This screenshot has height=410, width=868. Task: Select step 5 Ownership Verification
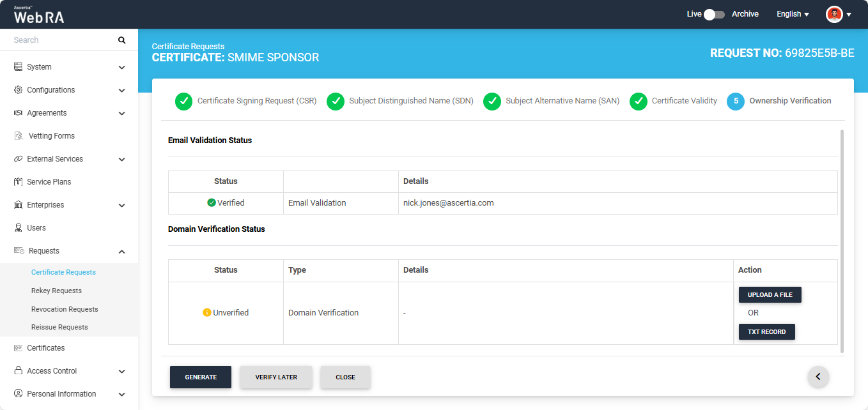click(x=736, y=101)
